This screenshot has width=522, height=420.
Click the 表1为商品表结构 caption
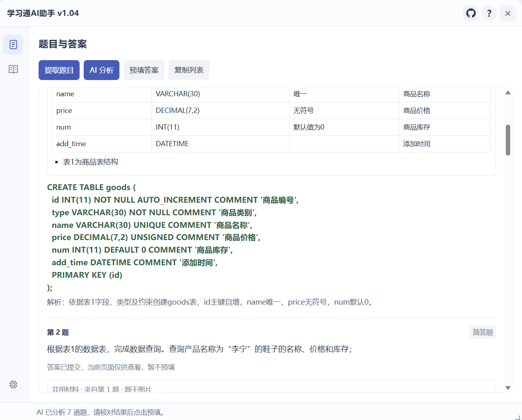[91, 162]
